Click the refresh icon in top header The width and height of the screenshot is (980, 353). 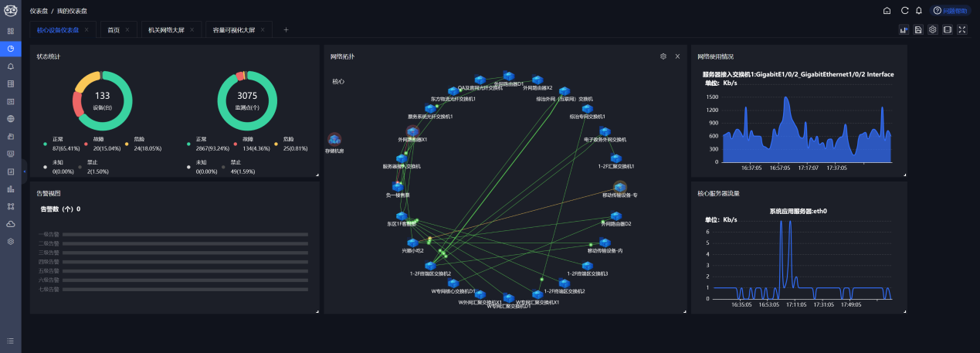click(x=904, y=11)
